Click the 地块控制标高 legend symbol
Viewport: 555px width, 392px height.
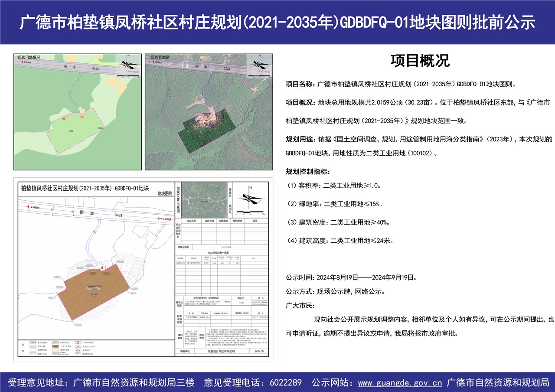coord(78,354)
